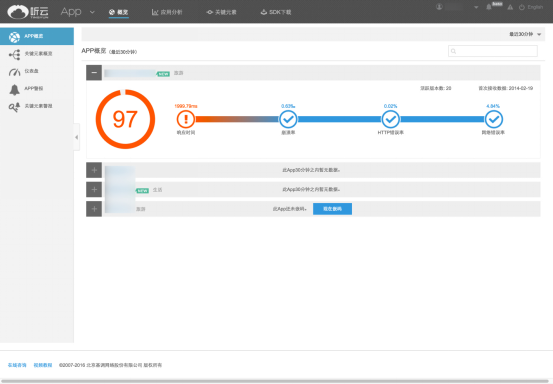
Task: Open the SDK download tab
Action: point(276,12)
